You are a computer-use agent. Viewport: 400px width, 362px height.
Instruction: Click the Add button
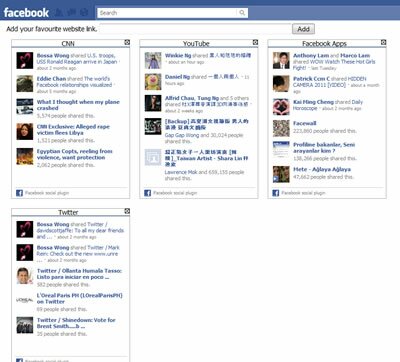[x=303, y=29]
